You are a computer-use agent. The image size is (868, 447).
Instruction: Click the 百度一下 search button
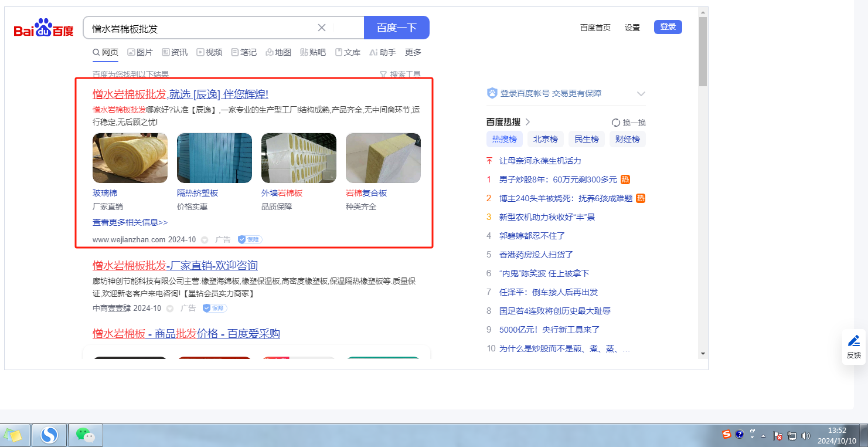tap(397, 28)
